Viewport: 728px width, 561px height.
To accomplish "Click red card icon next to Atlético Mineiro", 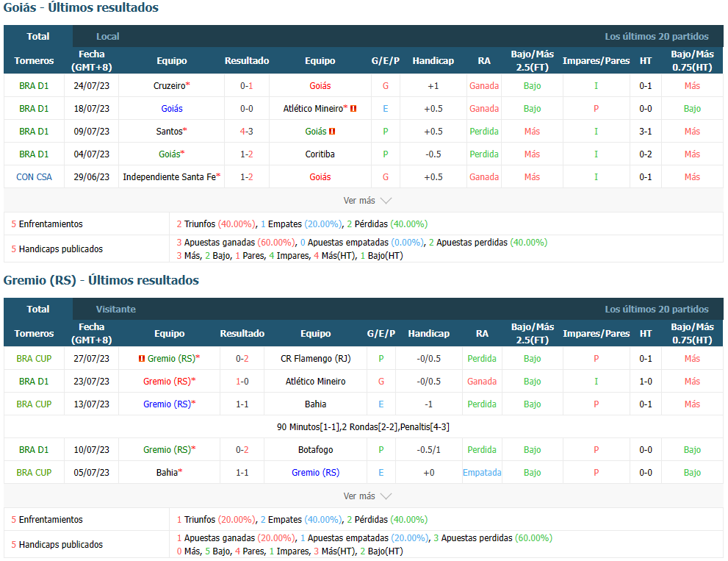I will point(353,109).
